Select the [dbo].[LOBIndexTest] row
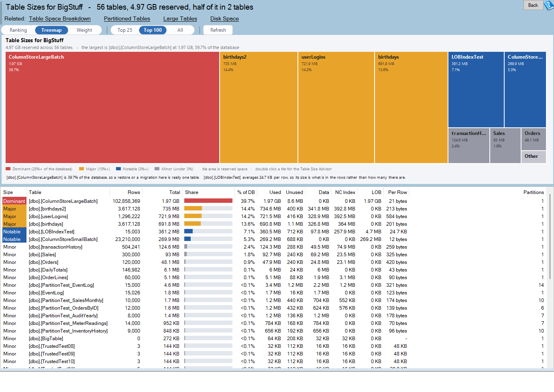This screenshot has width=554, height=392. (274, 232)
